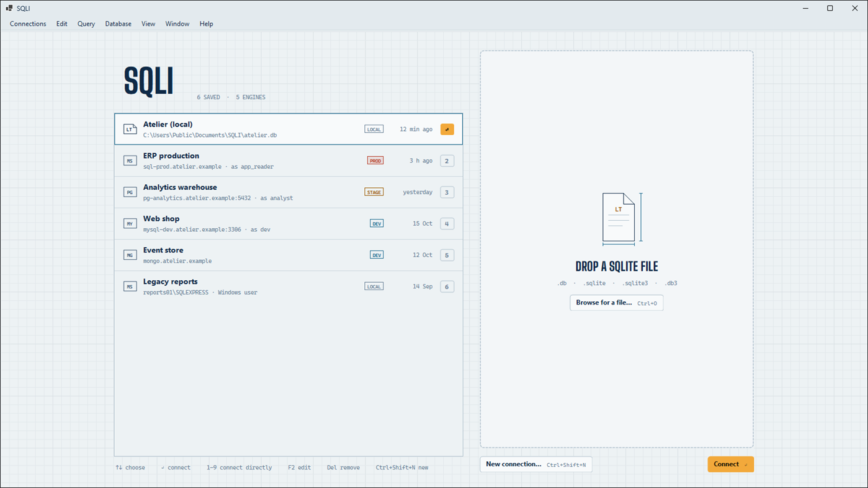
Task: Click the DEV tag on Event store
Action: (x=377, y=255)
